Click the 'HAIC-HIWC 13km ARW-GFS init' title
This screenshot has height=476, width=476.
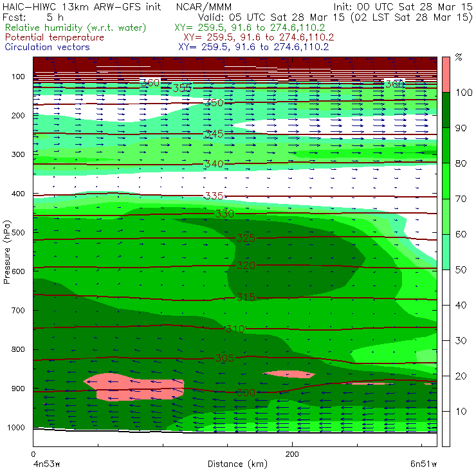coord(81,7)
